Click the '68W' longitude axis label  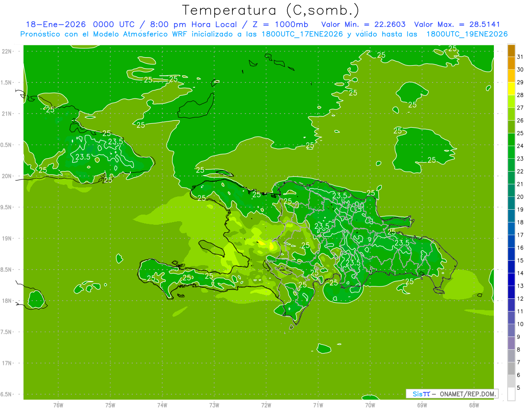tap(474, 405)
